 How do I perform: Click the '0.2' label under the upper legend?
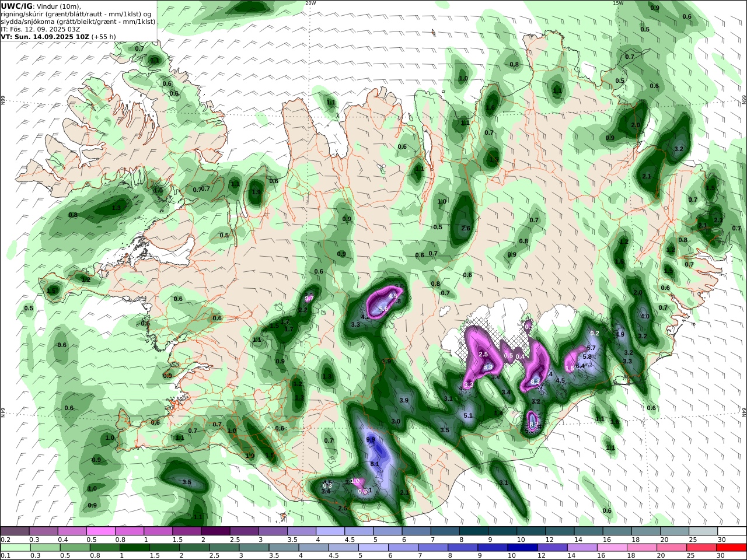point(5,540)
